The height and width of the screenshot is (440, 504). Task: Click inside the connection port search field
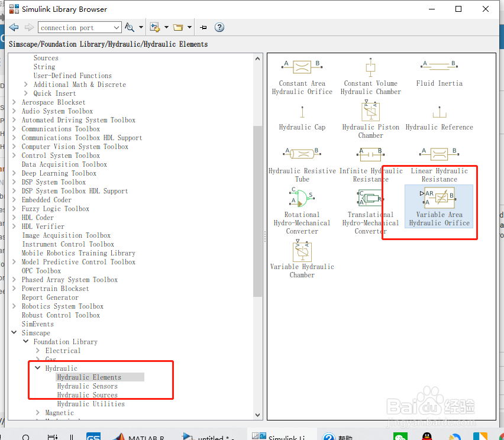coord(75,28)
